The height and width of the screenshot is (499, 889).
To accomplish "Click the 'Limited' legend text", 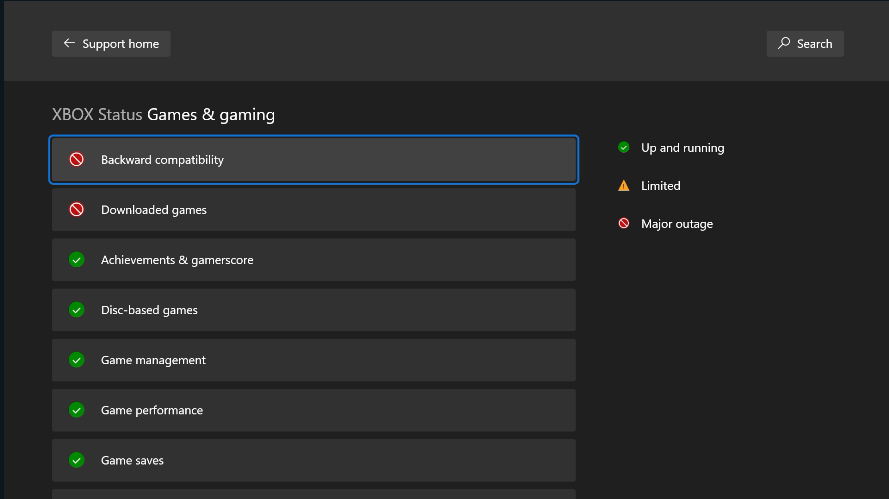I will [661, 185].
